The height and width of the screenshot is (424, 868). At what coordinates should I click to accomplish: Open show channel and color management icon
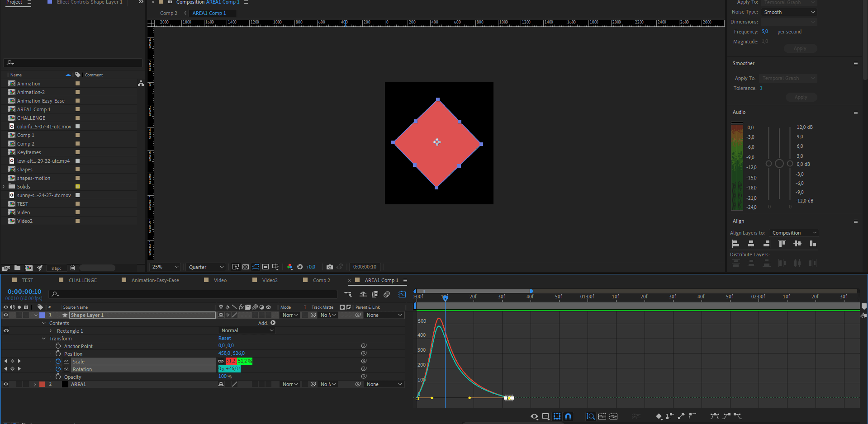(290, 267)
